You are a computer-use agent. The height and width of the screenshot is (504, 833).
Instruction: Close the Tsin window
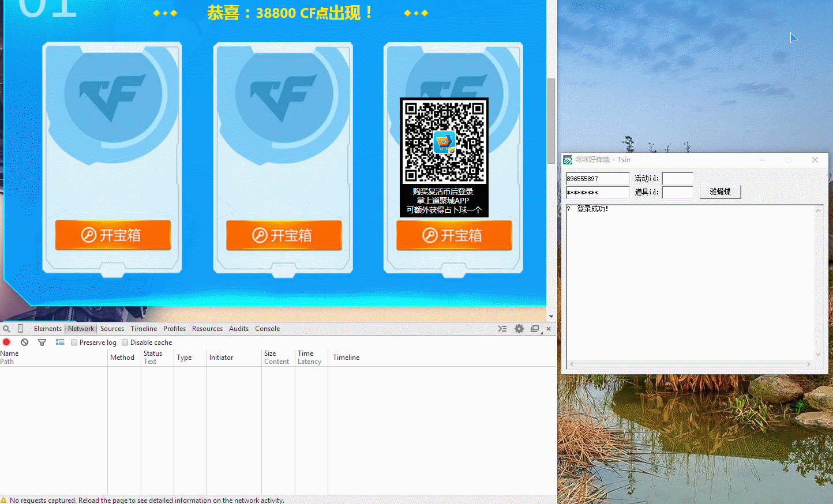coord(815,160)
